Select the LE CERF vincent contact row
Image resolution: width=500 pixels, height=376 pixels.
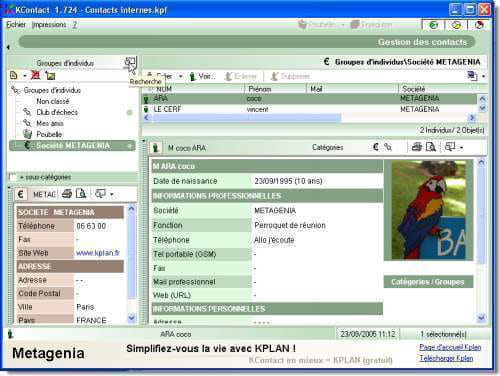tap(309, 109)
